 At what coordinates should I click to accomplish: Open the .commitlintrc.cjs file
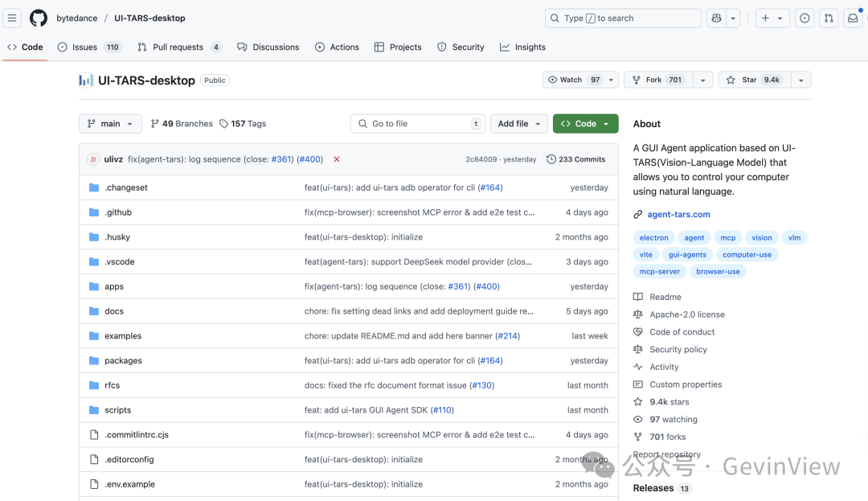tap(136, 434)
